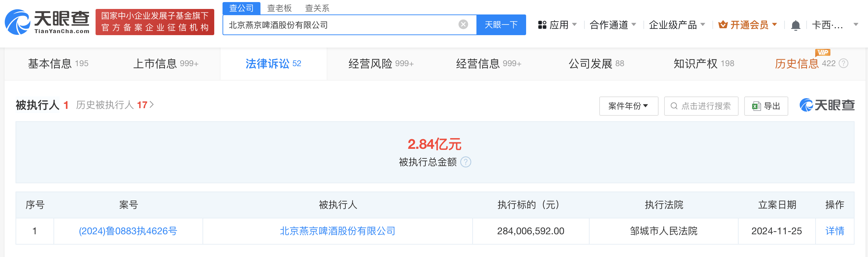Open the 开通会员 dropdown arrow
Viewport: 868px width, 257px height.
pos(775,24)
